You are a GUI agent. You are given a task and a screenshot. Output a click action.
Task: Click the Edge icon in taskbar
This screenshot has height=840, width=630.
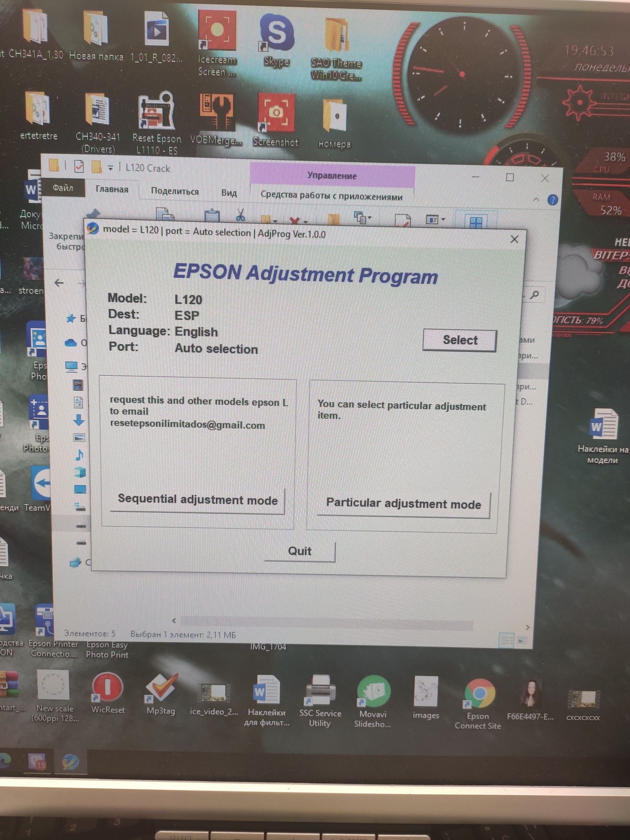click(5, 760)
